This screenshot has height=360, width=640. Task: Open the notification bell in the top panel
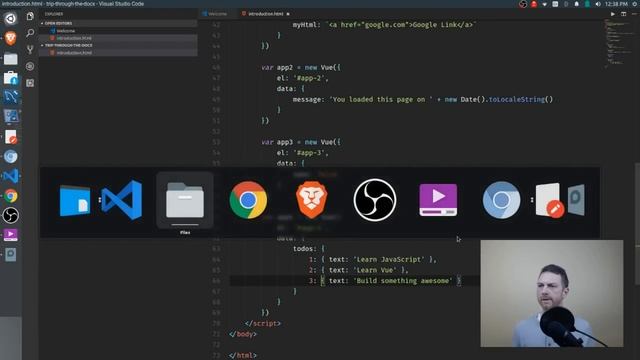click(576, 4)
